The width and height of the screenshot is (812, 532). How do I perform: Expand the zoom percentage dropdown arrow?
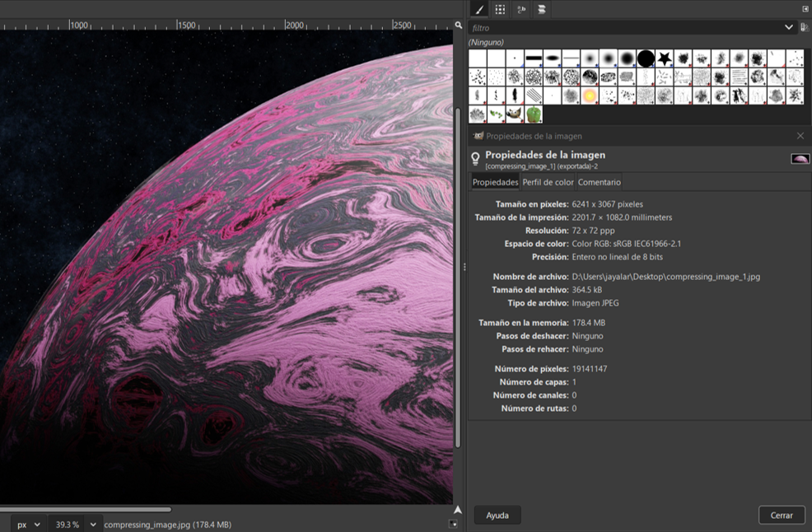point(93,525)
